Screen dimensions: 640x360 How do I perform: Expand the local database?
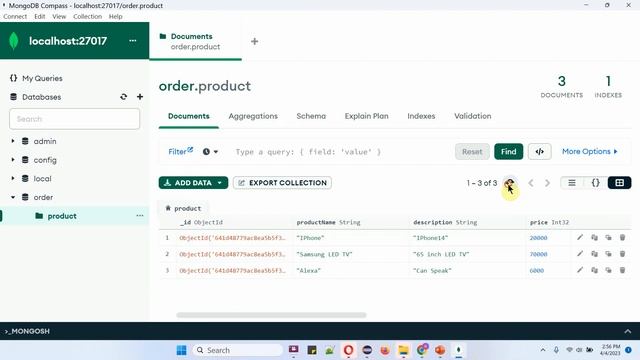click(13, 179)
